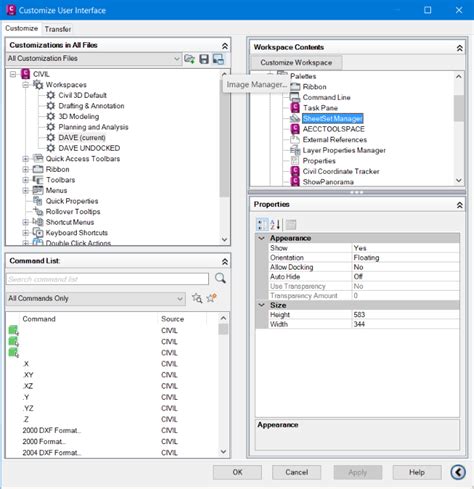This screenshot has width=474, height=489.
Task: Open the All Customization Files dropdown
Action: click(177, 59)
